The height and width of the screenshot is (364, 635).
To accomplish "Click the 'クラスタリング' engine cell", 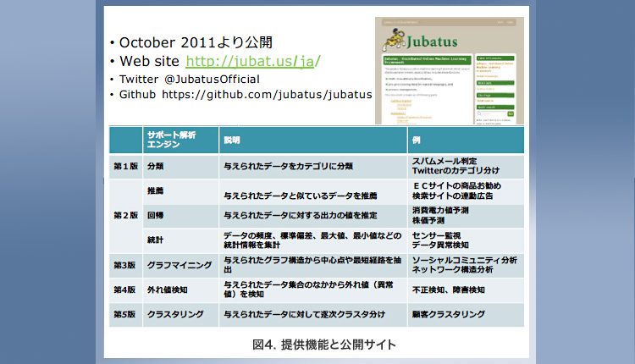I will pos(180,315).
